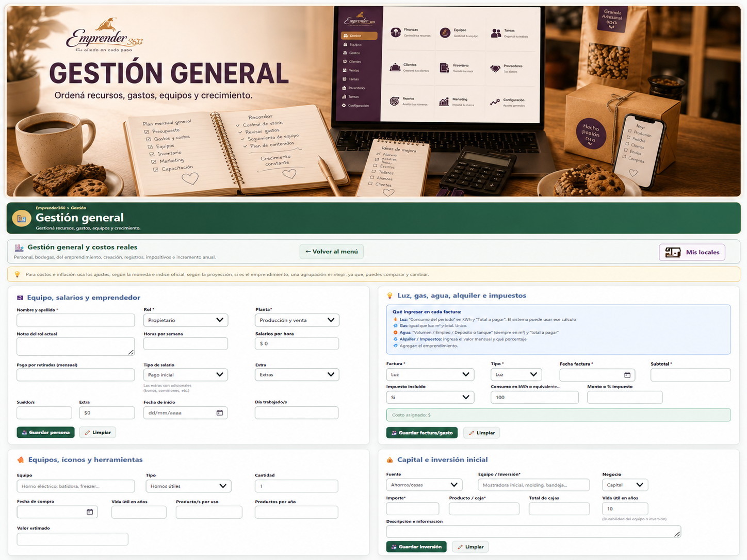Click the Horas por semana field
Image resolution: width=747 pixels, height=560 pixels.
click(x=186, y=344)
